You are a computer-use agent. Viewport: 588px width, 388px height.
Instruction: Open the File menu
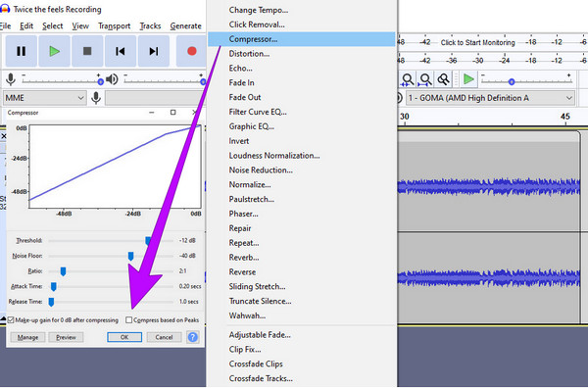[x=5, y=25]
